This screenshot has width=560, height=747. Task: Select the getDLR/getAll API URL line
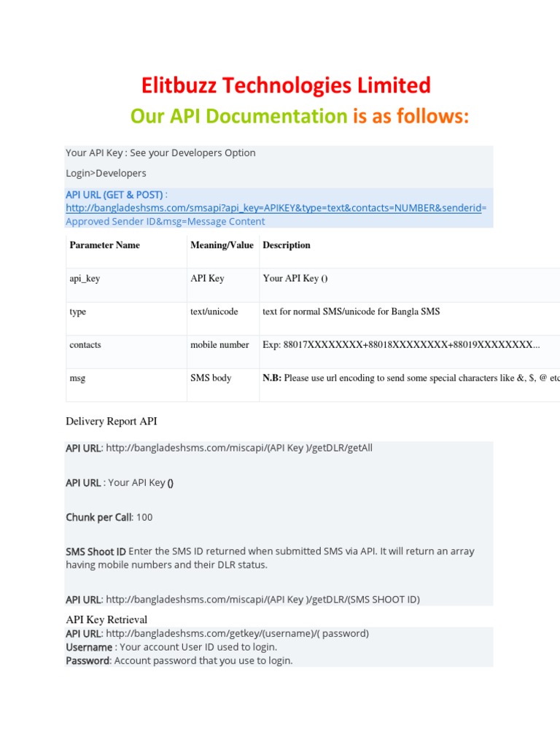[219, 449]
